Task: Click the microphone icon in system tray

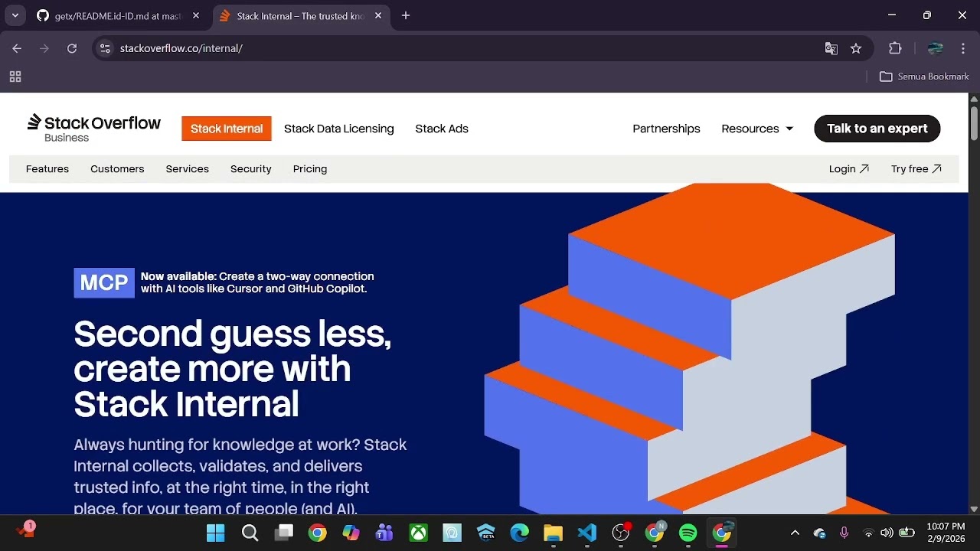Action: pyautogui.click(x=844, y=533)
